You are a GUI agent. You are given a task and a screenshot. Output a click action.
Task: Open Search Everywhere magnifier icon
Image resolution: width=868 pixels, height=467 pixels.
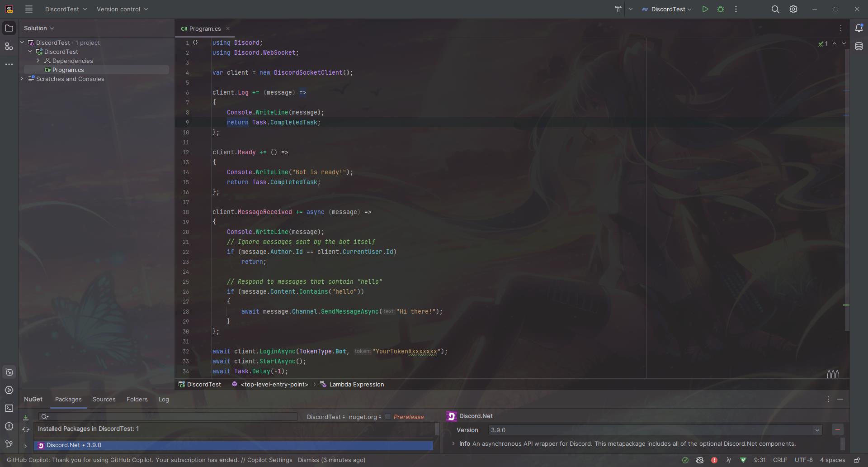775,9
